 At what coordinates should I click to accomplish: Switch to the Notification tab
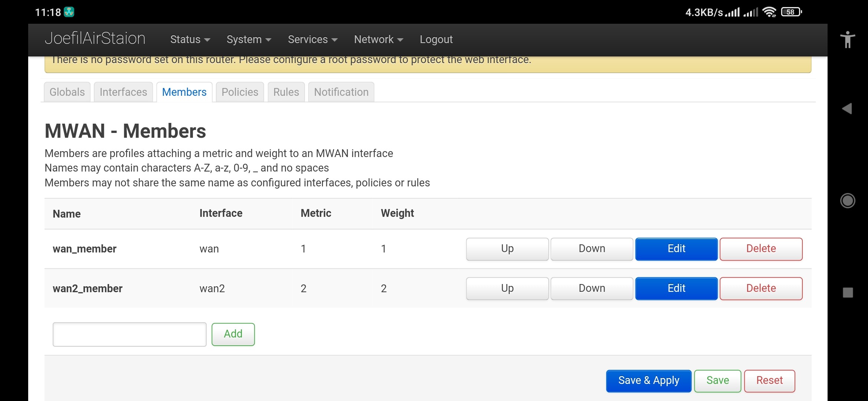click(341, 92)
